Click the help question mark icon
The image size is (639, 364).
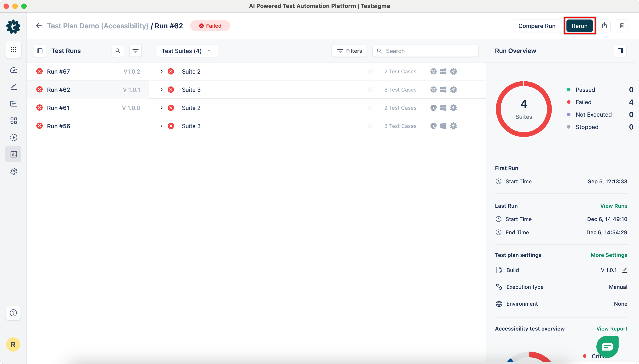click(13, 313)
